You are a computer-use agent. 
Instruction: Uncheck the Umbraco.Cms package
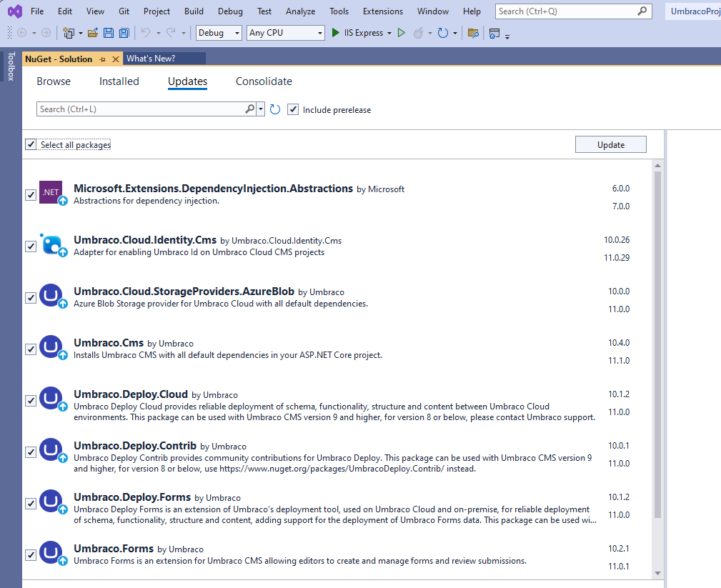coord(31,349)
